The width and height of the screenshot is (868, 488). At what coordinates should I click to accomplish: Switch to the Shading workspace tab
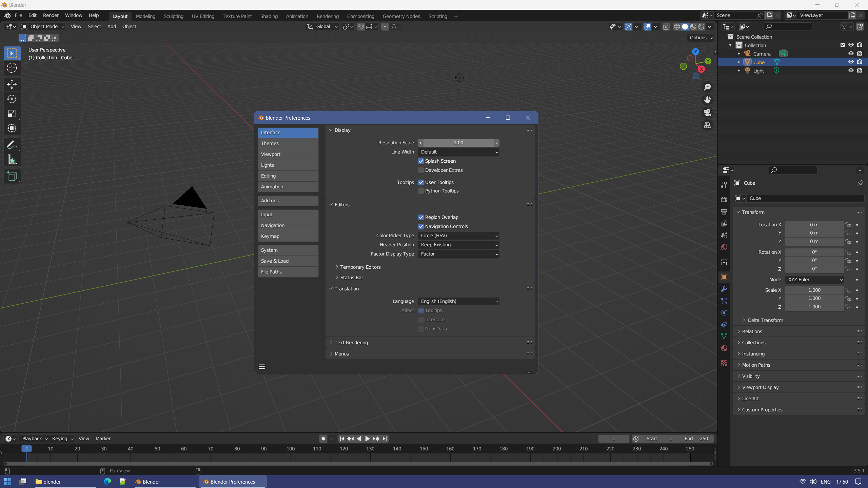[x=268, y=16]
